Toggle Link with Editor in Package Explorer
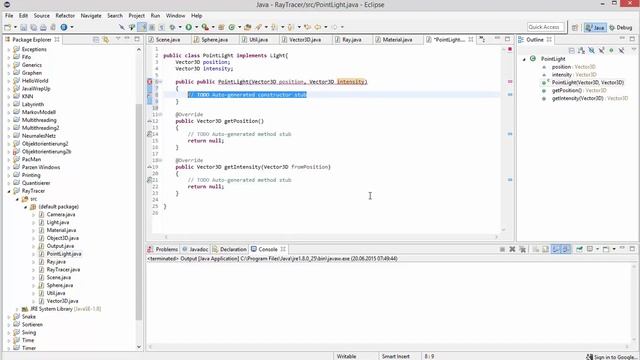 pos(106,40)
